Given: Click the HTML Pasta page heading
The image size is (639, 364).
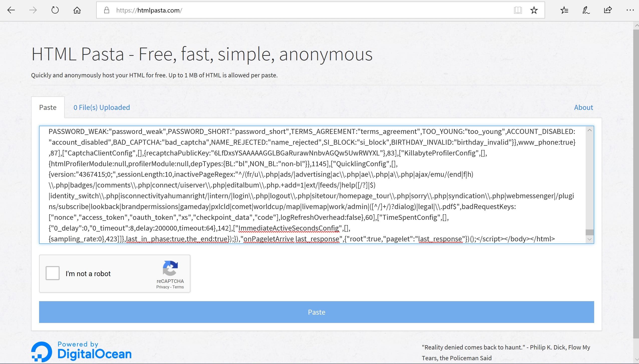Looking at the screenshot, I should tap(202, 54).
